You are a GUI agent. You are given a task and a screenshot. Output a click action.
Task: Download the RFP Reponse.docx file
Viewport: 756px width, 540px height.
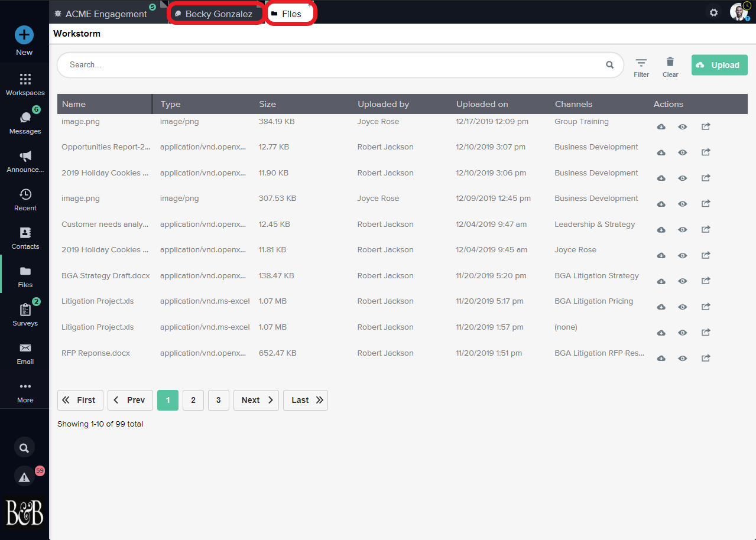click(x=661, y=358)
